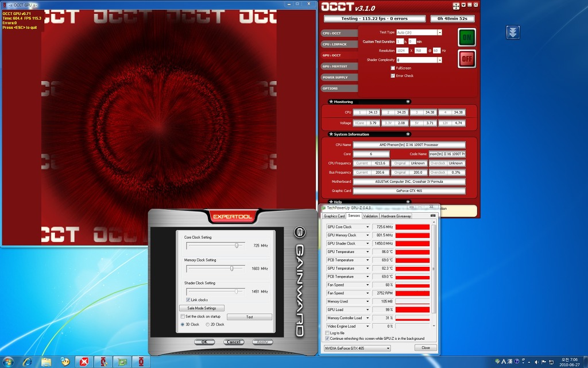Click the OCCT move-window crosshair icon
The width and height of the screenshot is (588, 368).
point(456,6)
